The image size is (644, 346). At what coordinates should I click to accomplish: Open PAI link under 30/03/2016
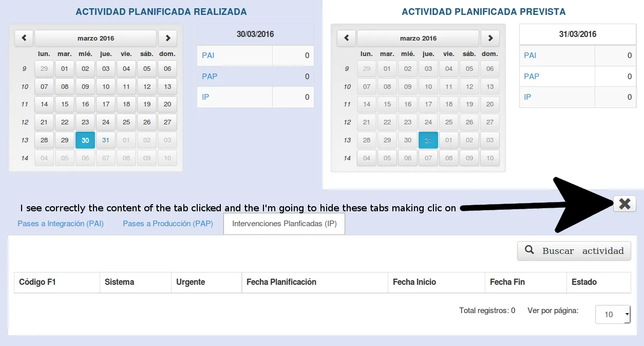click(208, 56)
